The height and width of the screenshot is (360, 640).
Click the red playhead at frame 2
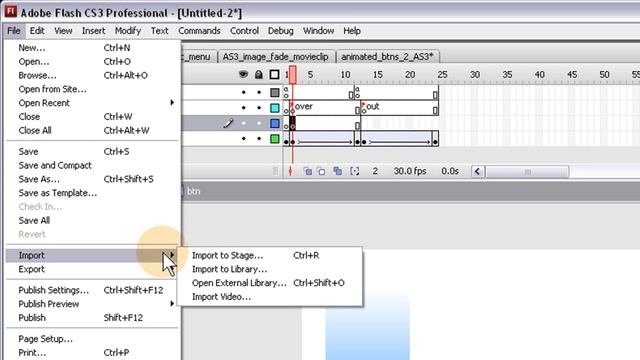coord(293,75)
